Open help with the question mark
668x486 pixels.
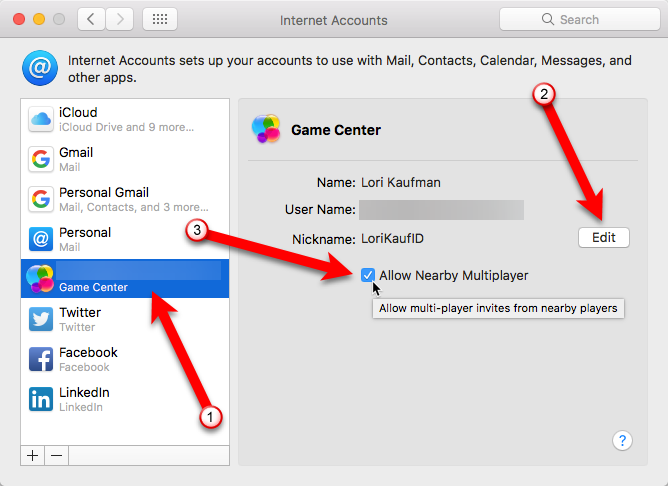tap(622, 440)
